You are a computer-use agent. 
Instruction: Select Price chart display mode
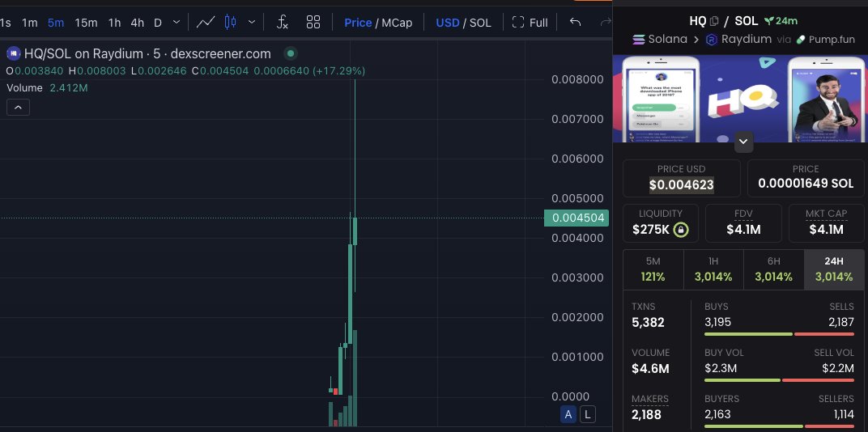[358, 23]
